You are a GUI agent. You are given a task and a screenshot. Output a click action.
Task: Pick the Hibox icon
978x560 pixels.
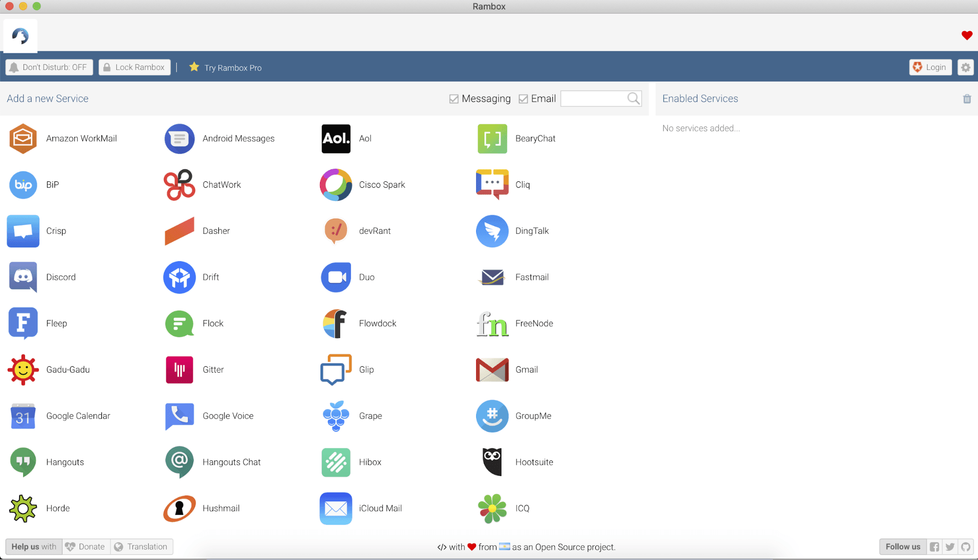(x=336, y=462)
